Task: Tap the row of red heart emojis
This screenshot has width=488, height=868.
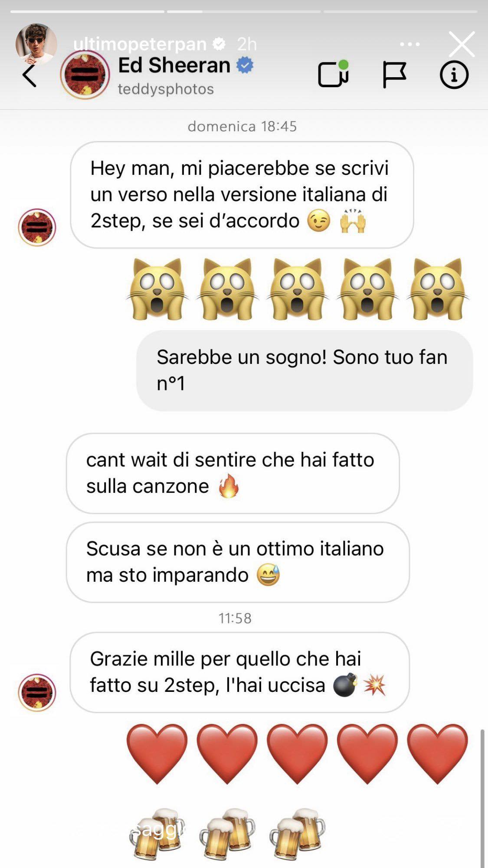Action: pyautogui.click(x=297, y=754)
